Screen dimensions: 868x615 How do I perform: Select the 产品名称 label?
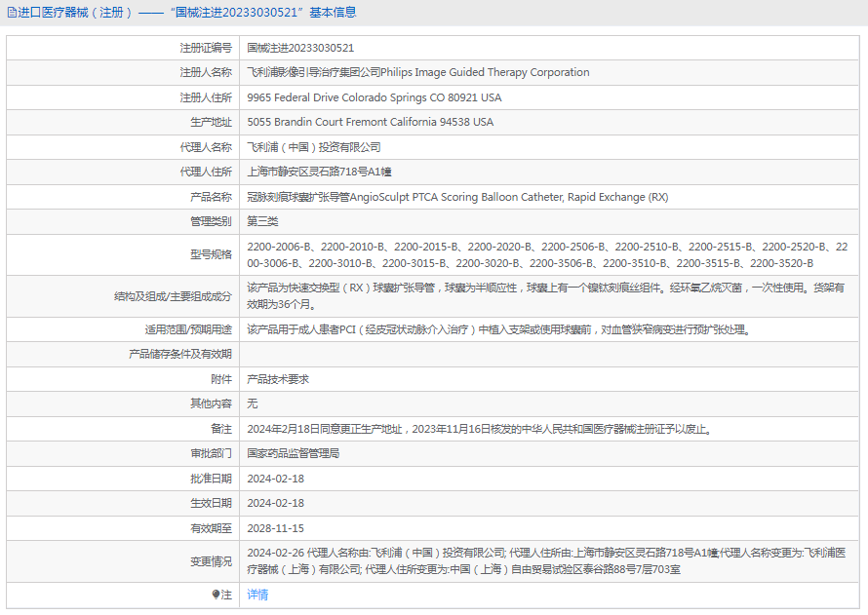click(211, 198)
